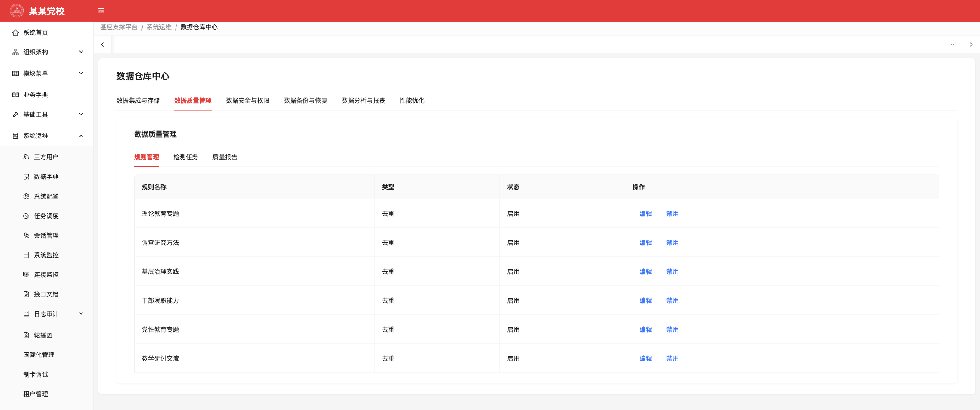Open 租户管理 in the sidebar

coord(36,394)
